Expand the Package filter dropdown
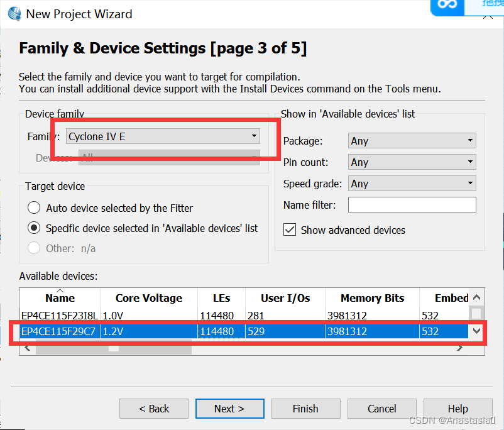 [x=412, y=141]
